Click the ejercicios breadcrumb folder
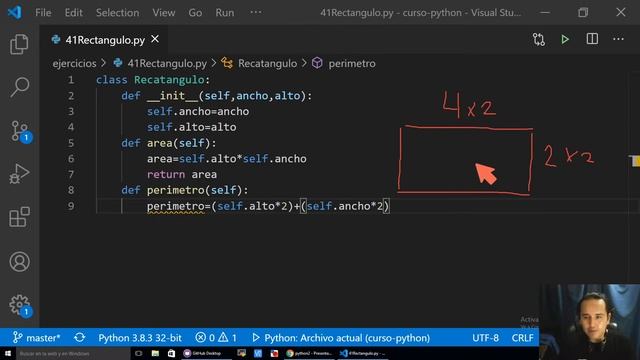Screen dimensions: 640x360 [x=74, y=63]
